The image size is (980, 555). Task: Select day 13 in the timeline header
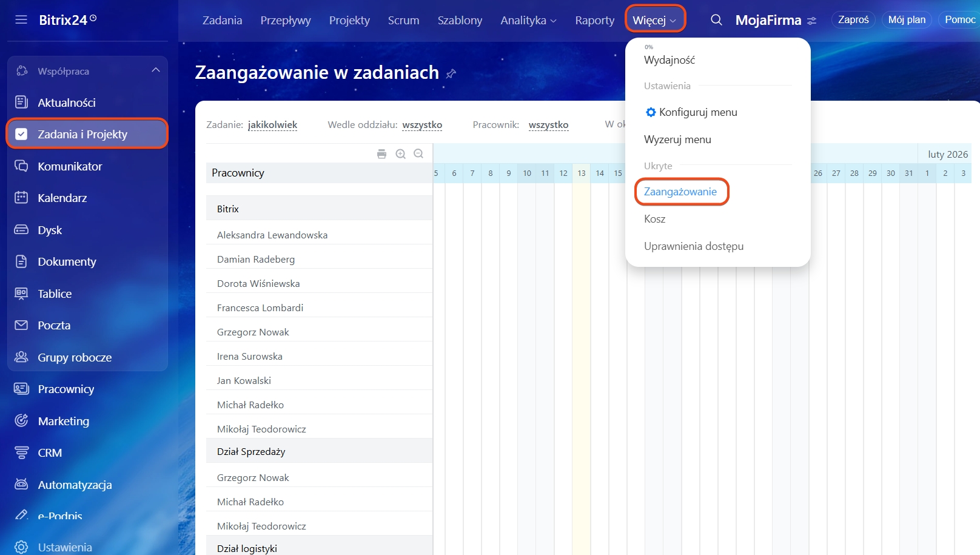581,173
